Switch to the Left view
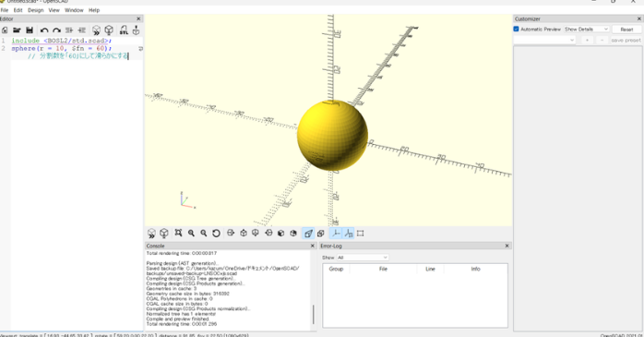The height and width of the screenshot is (337, 644). coord(268,233)
